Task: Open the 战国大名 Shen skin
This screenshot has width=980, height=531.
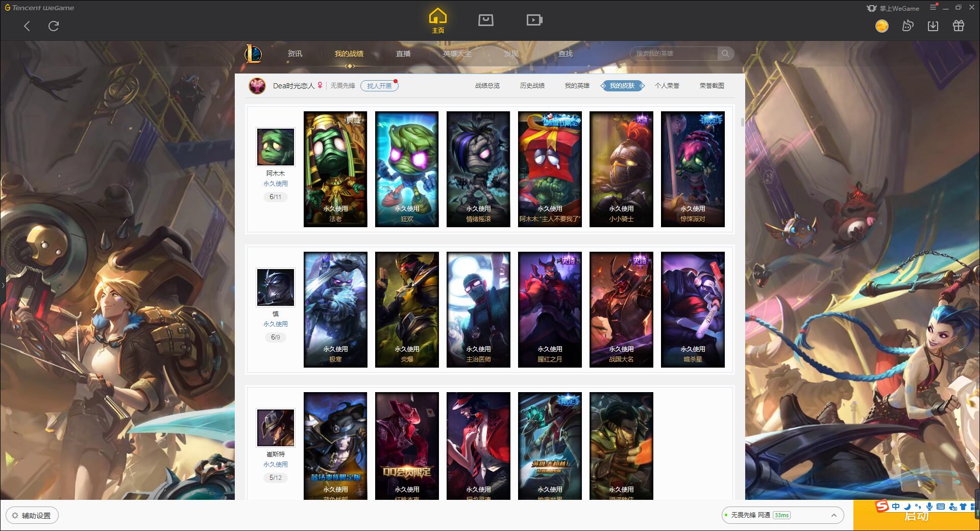Action: (x=621, y=309)
